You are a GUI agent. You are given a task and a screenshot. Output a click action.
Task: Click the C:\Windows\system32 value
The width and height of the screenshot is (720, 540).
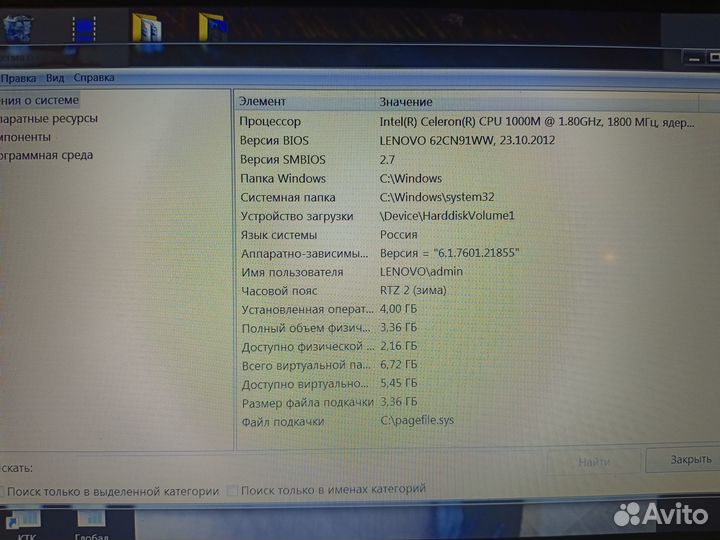coord(437,197)
